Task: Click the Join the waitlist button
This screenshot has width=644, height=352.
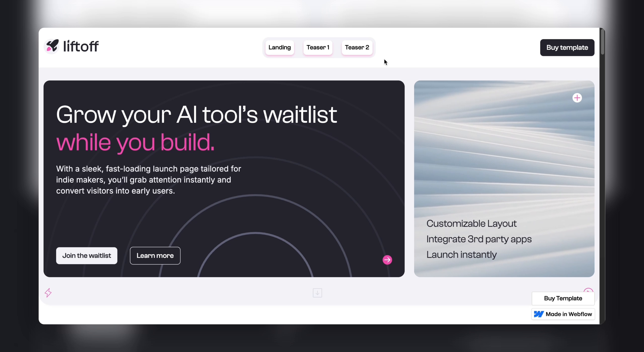Action: coord(87,255)
